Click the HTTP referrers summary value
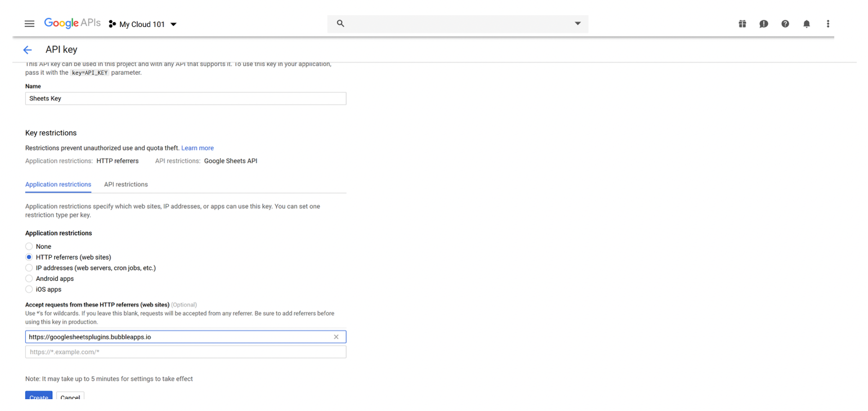Image resolution: width=868 pixels, height=411 pixels. [x=118, y=161]
